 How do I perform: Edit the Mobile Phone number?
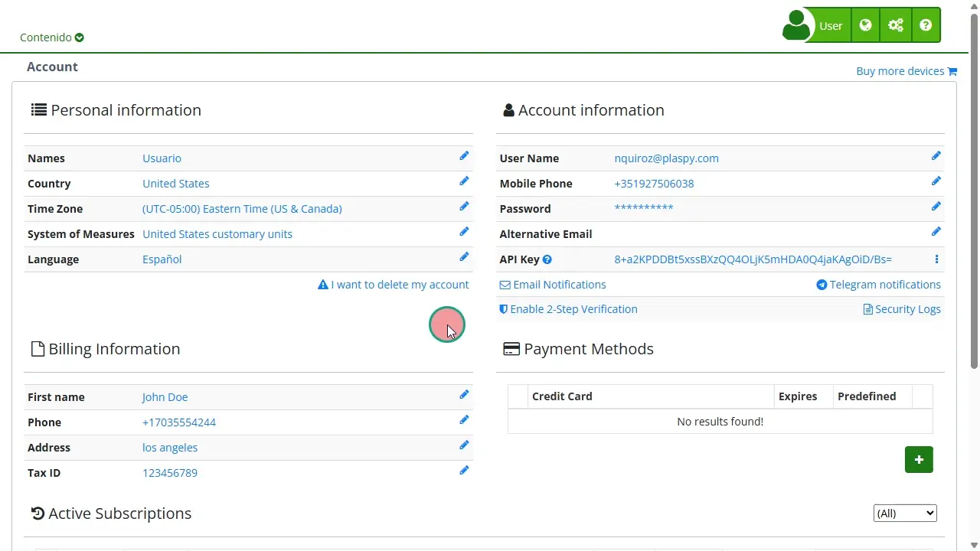pyautogui.click(x=936, y=181)
